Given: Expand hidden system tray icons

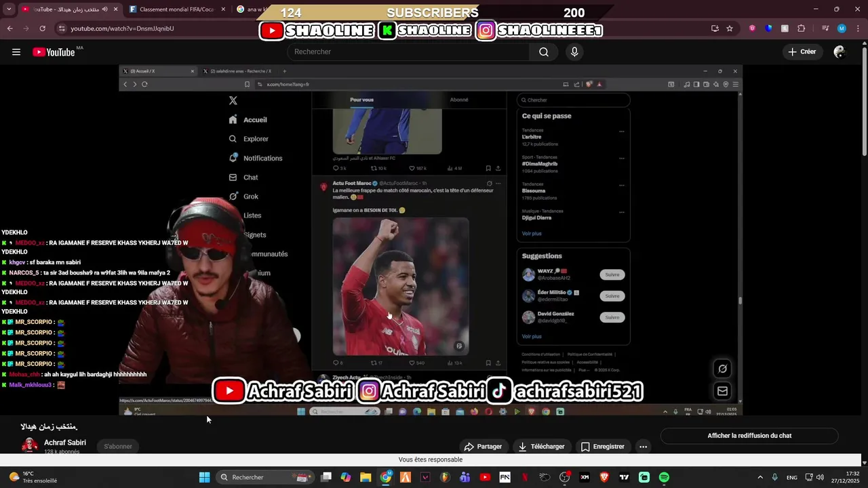Looking at the screenshot, I should click(759, 477).
